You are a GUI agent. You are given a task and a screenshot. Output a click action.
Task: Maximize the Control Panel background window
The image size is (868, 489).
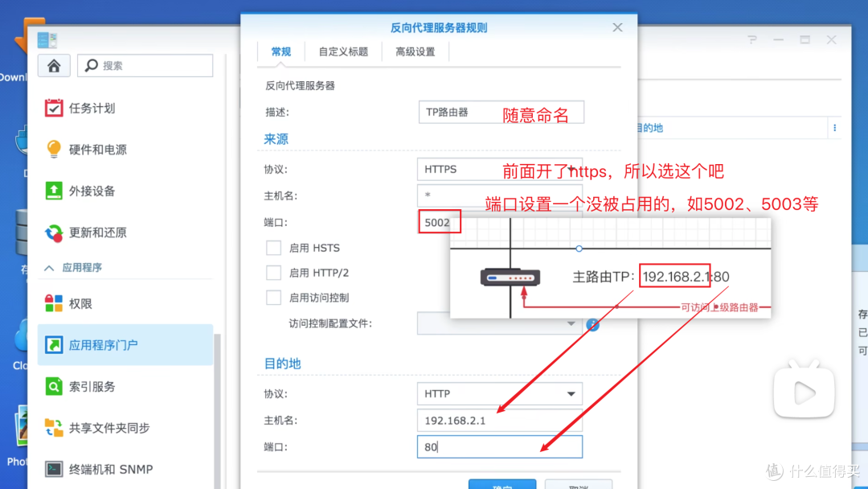tap(805, 40)
